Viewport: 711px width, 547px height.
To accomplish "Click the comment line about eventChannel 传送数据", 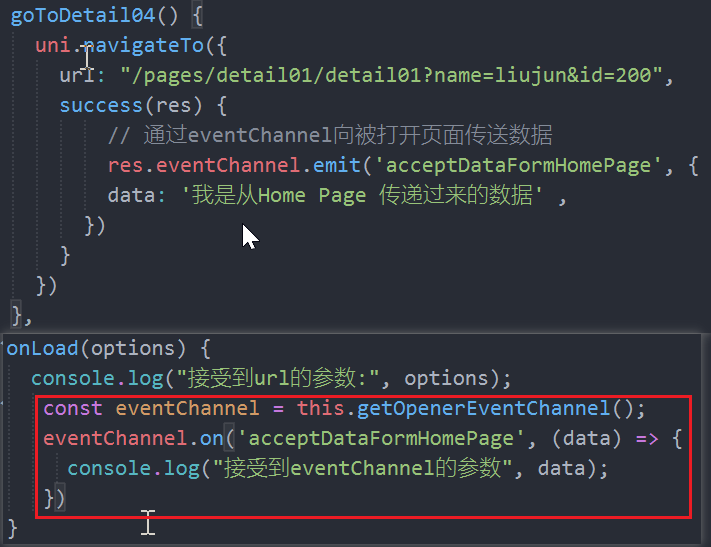I will tap(330, 135).
